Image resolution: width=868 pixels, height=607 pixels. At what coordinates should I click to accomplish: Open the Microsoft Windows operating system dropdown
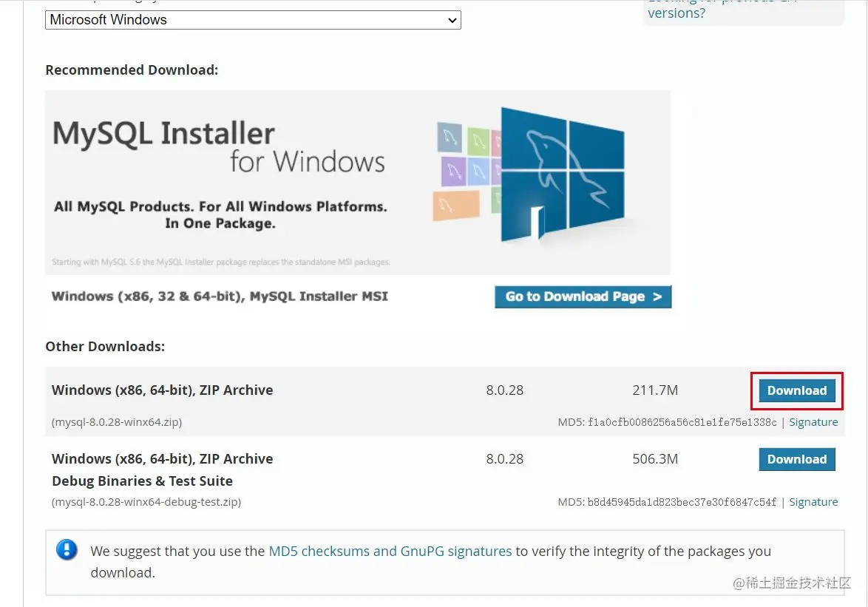coord(253,20)
